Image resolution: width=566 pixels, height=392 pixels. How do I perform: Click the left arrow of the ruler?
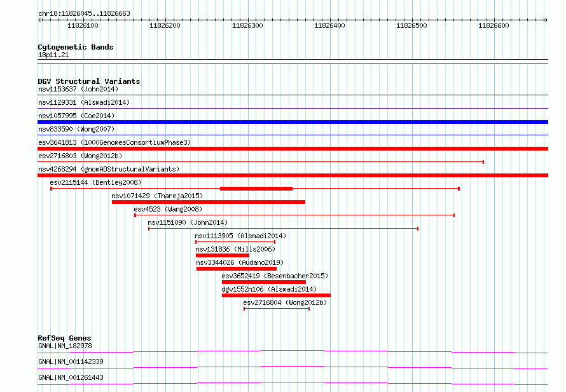click(39, 20)
